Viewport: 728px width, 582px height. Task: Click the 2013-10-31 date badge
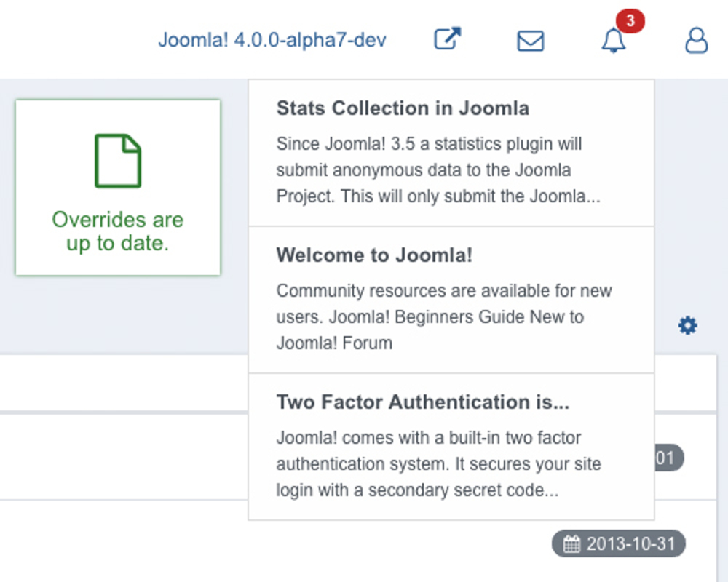[x=618, y=543]
